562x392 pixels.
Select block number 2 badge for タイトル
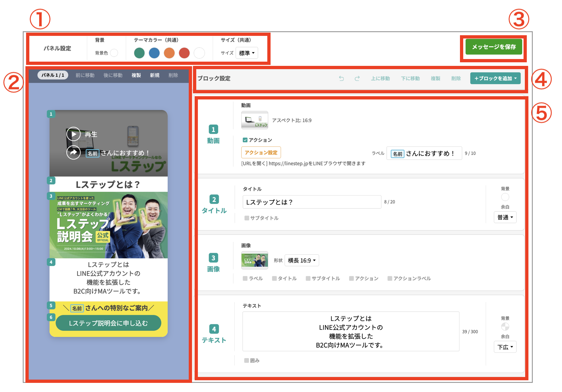point(214,199)
